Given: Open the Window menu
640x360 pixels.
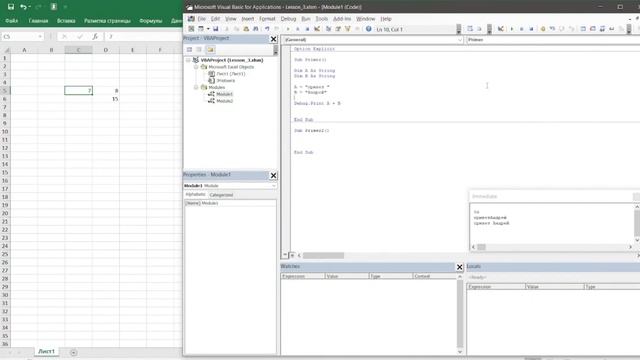Looking at the screenshot, I should (366, 19).
